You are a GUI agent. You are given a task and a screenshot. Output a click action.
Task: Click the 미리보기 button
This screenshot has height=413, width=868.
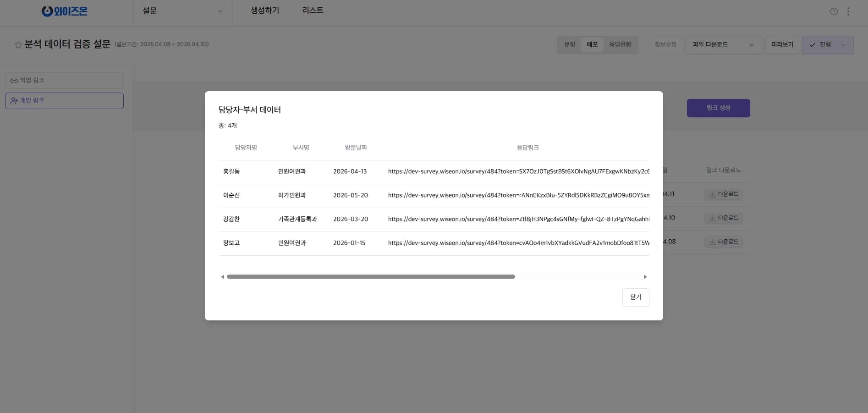click(782, 44)
